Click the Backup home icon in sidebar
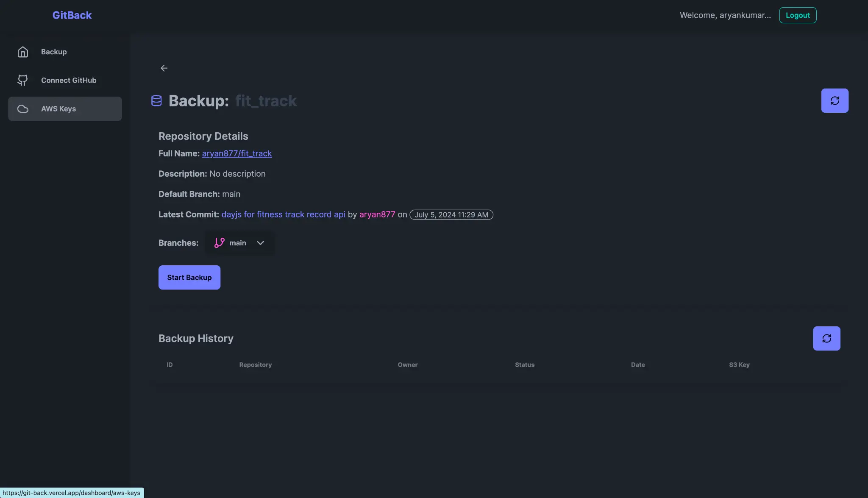Image resolution: width=868 pixels, height=498 pixels. coord(22,52)
